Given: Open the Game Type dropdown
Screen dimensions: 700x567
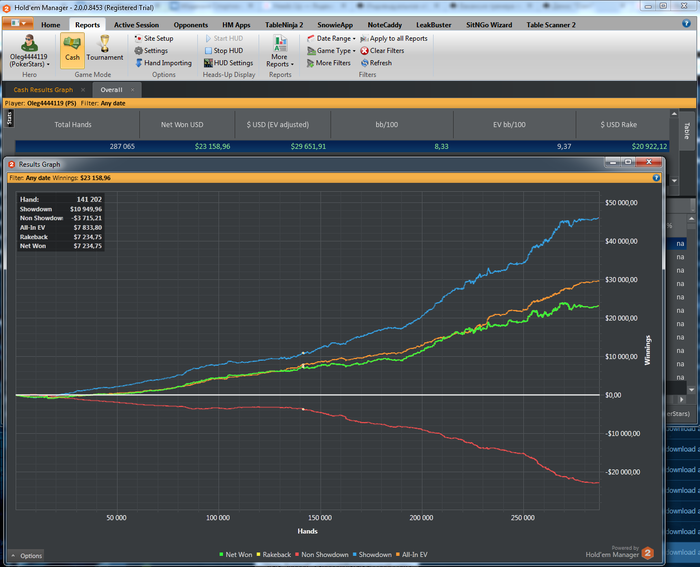Looking at the screenshot, I should click(x=334, y=50).
